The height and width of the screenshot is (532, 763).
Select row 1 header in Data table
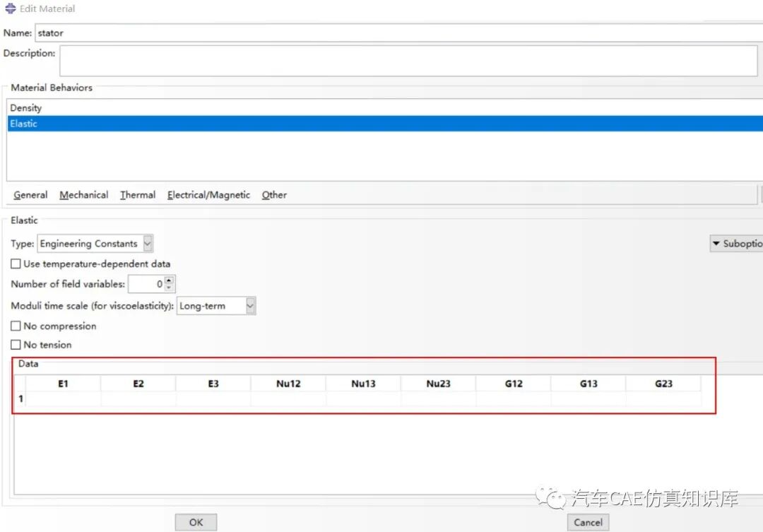pyautogui.click(x=20, y=398)
